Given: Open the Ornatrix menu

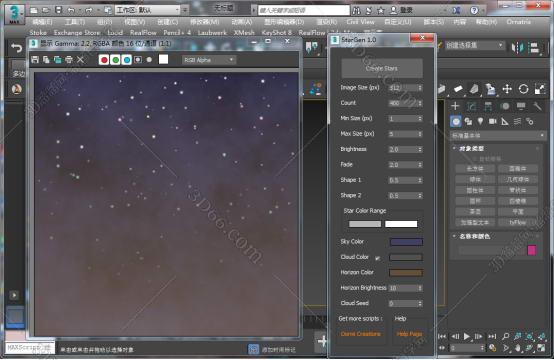Looking at the screenshot, I should click(x=518, y=22).
